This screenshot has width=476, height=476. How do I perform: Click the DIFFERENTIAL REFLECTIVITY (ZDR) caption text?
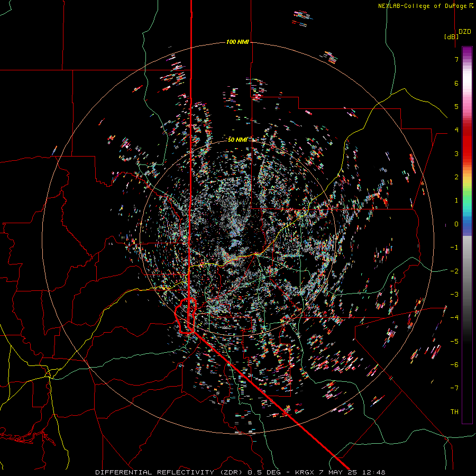point(170,472)
